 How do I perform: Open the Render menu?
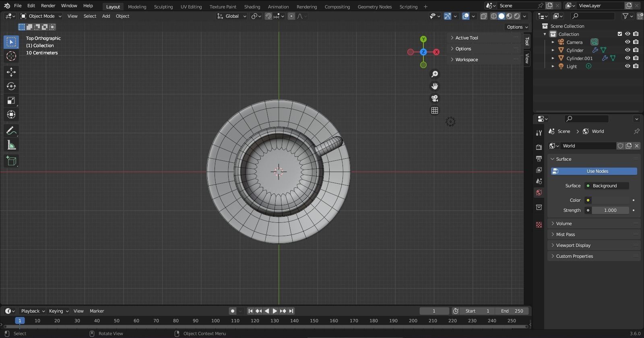(48, 6)
